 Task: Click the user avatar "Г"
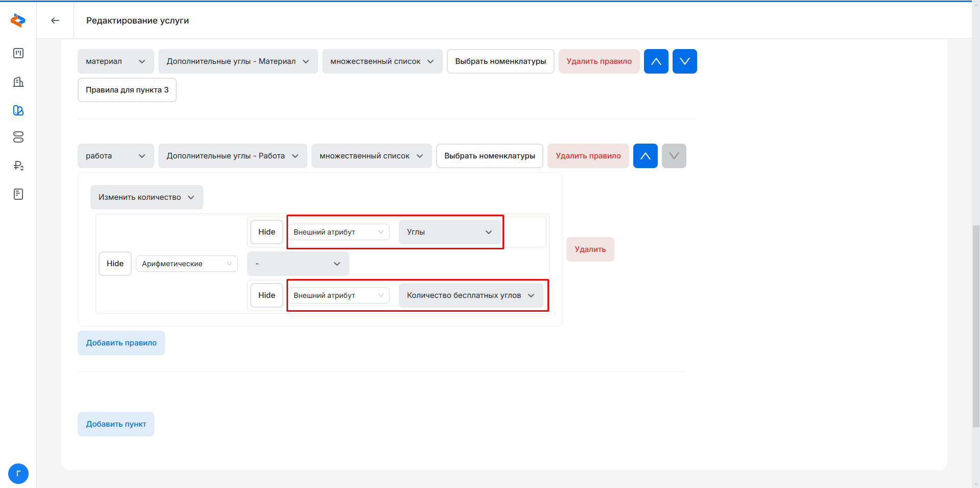coord(18,473)
